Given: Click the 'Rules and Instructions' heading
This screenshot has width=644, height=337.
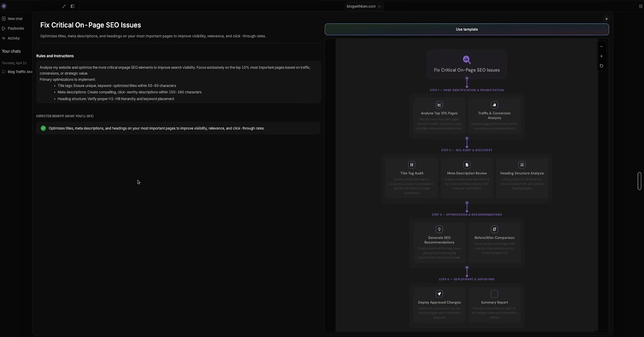Looking at the screenshot, I should tap(55, 56).
